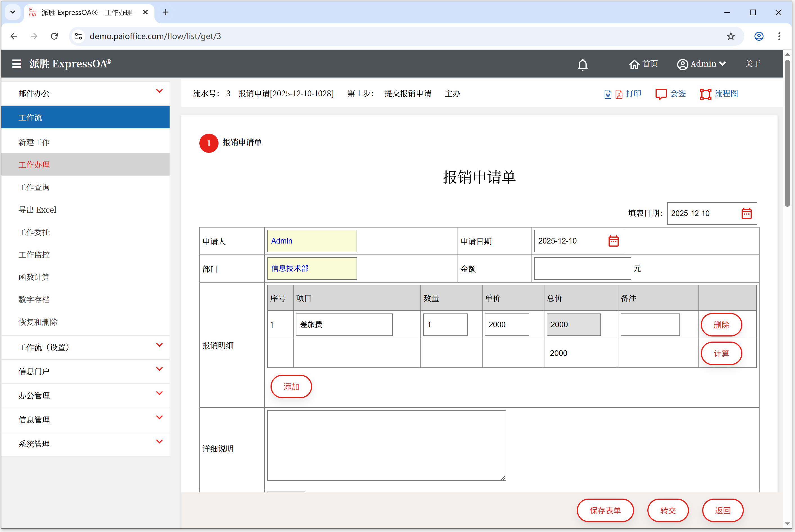Open the 流程图 flowchart icon
Image resolution: width=795 pixels, height=532 pixels.
[x=705, y=94]
